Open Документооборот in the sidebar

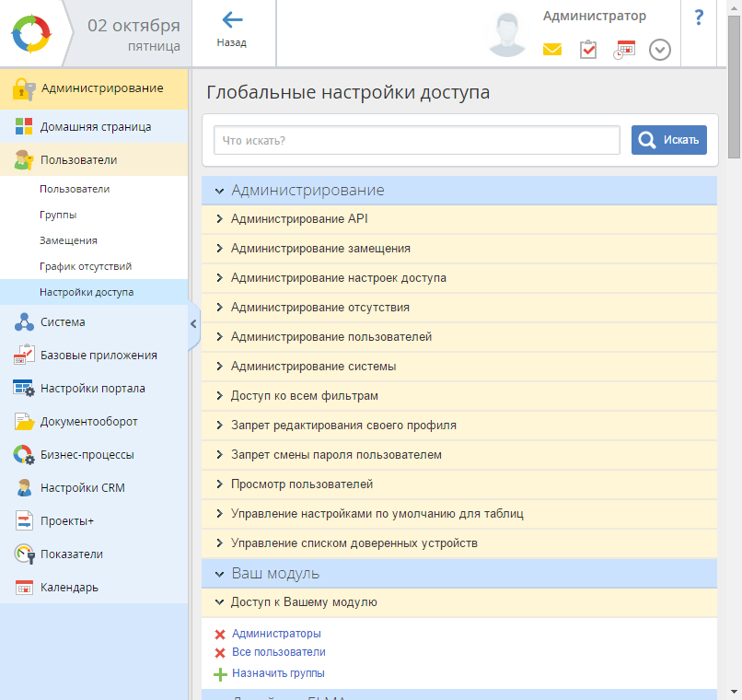point(88,422)
